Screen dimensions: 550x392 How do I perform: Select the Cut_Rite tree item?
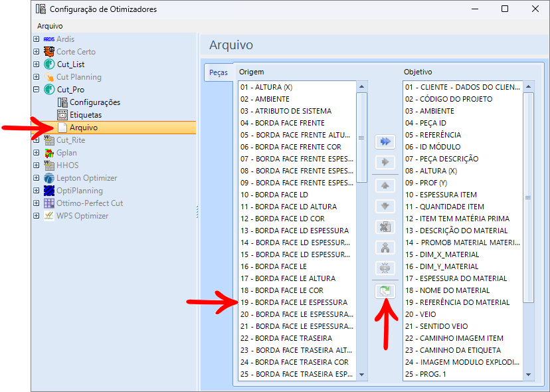(71, 140)
